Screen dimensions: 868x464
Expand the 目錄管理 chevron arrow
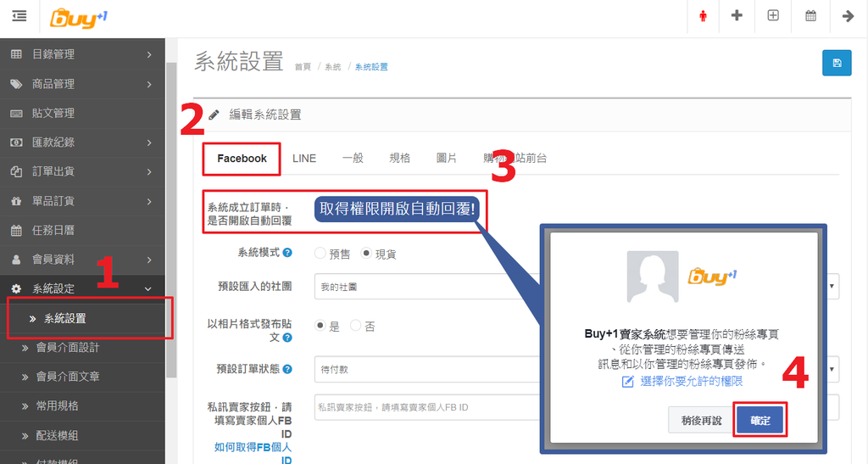click(x=149, y=54)
